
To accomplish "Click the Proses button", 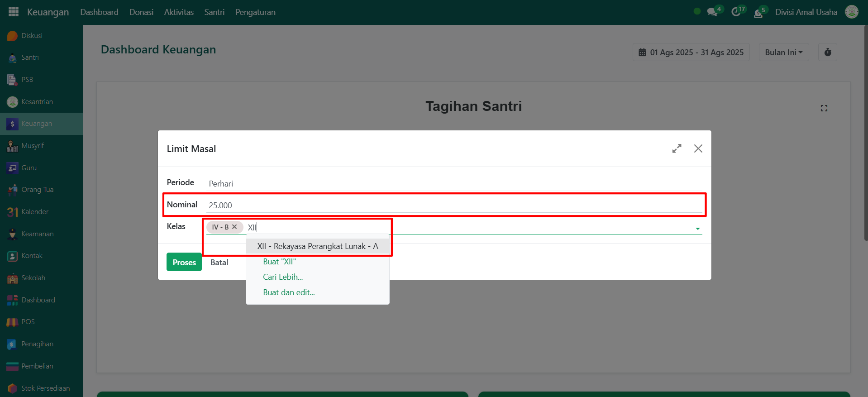I will pos(184,262).
